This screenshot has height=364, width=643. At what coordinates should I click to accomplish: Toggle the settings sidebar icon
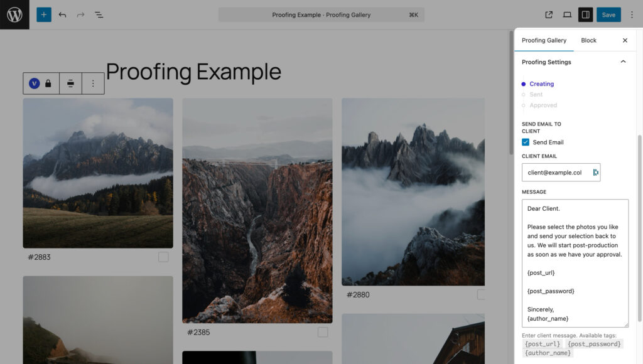tap(585, 14)
